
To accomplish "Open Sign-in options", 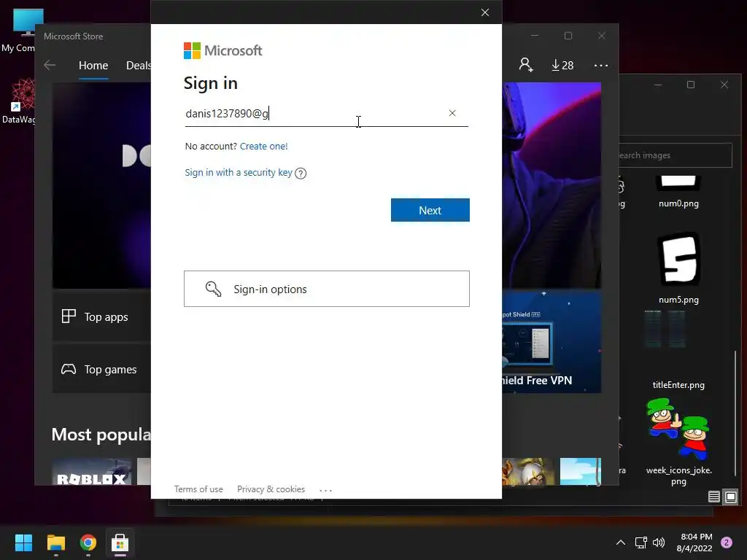I will (x=327, y=289).
